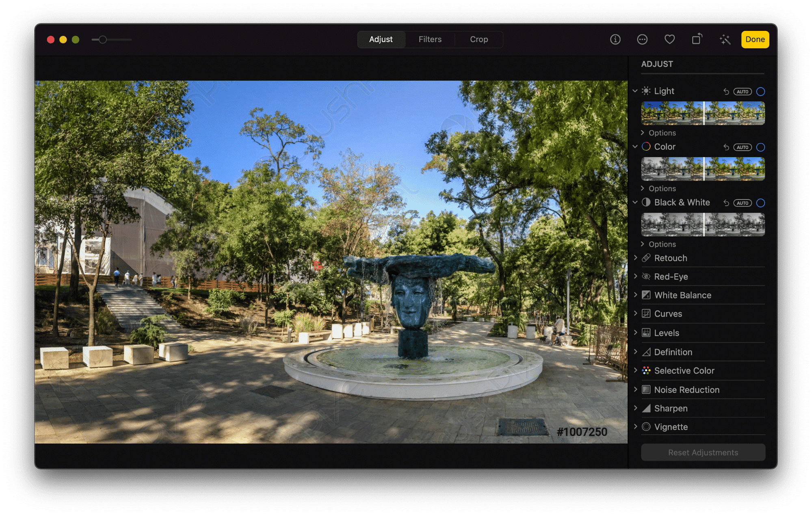Toggle the Color adjustment on/off
The image size is (812, 515).
click(760, 147)
